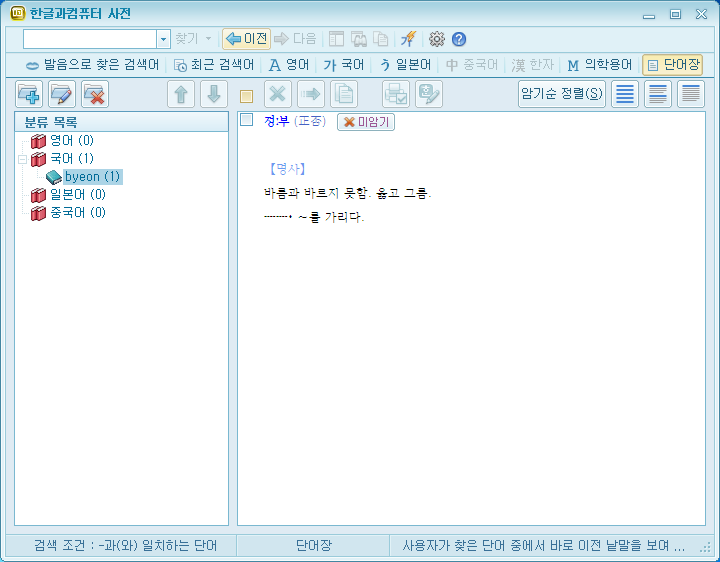Click the definition text 바름과 바르지 못함
This screenshot has height=562, width=720.
[318, 193]
